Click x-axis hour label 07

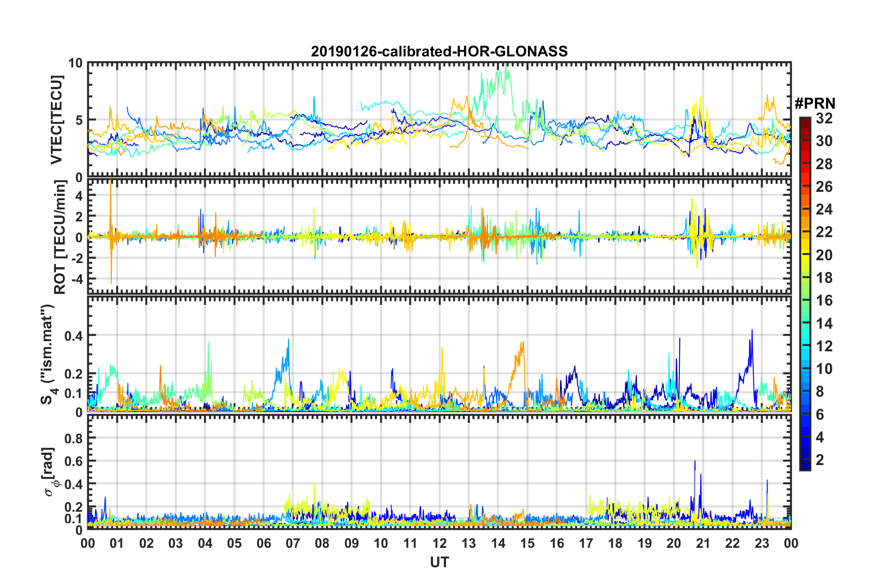(x=293, y=543)
